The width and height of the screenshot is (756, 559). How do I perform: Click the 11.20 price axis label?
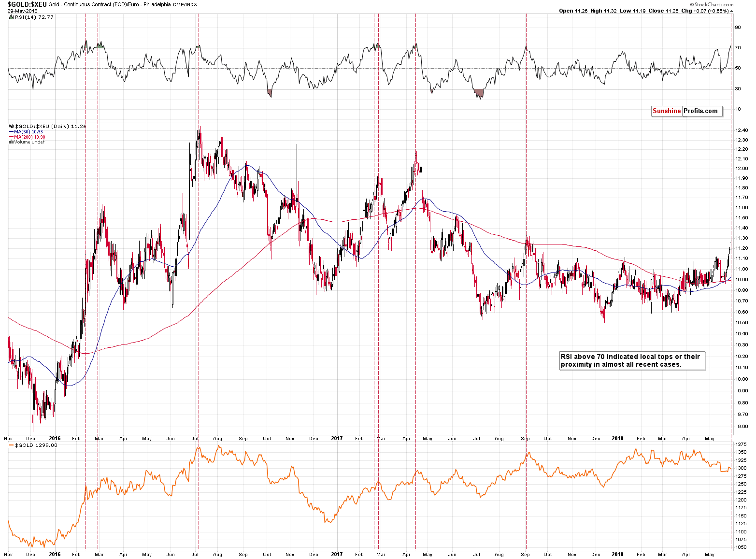[x=741, y=248]
